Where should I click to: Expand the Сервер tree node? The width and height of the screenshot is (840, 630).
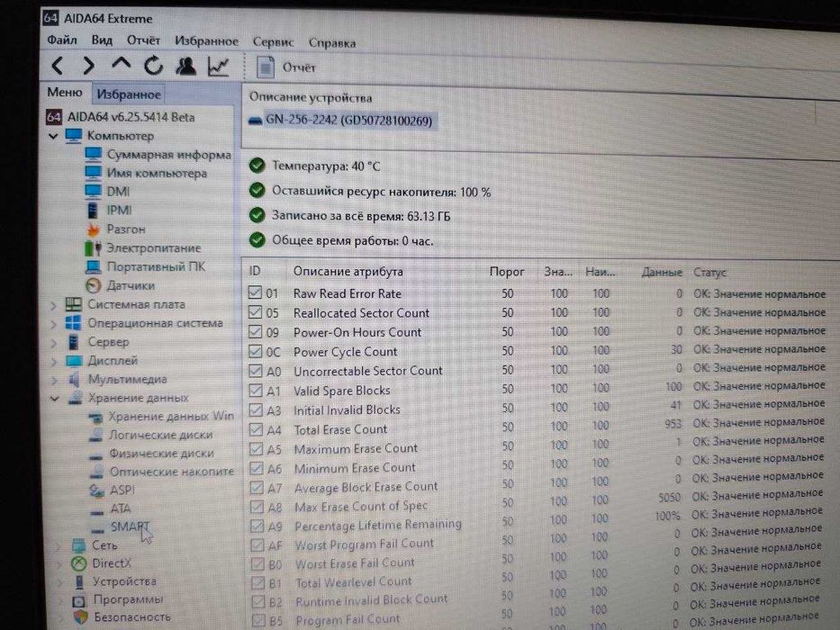click(x=54, y=343)
